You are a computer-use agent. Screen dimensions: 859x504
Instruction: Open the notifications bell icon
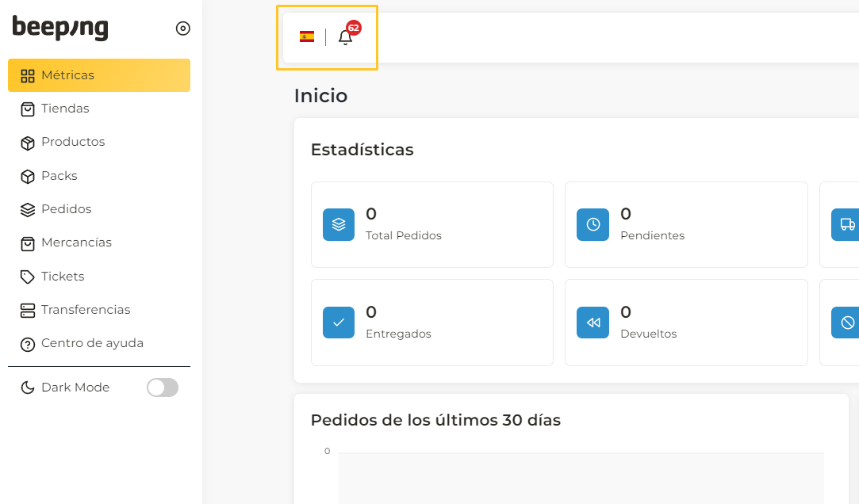[345, 37]
